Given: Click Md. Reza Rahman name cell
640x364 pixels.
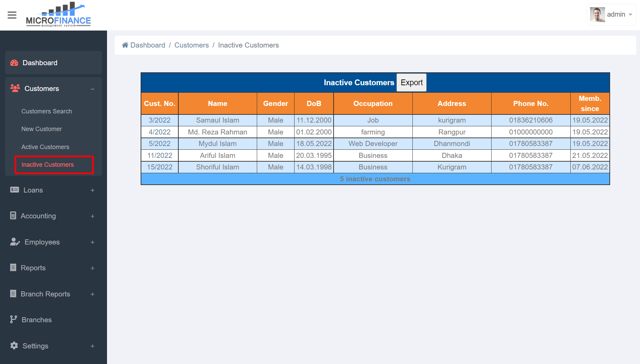Looking at the screenshot, I should [217, 132].
